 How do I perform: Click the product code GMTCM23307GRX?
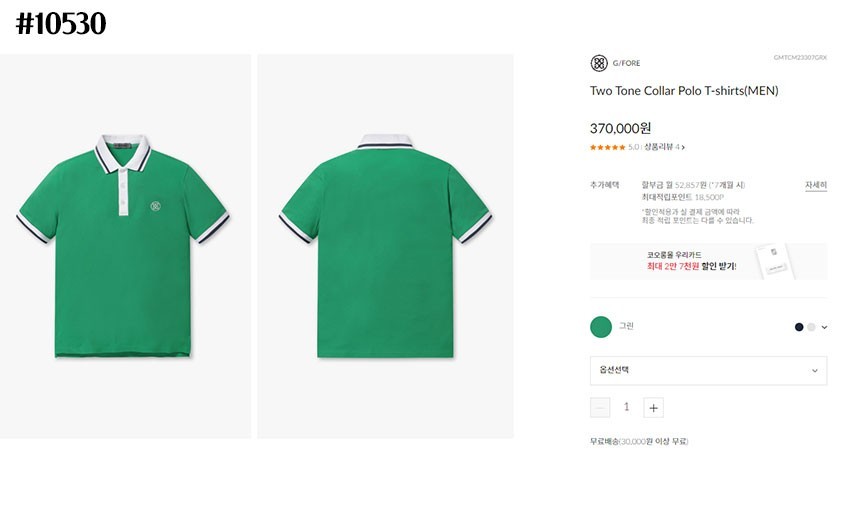pyautogui.click(x=800, y=58)
